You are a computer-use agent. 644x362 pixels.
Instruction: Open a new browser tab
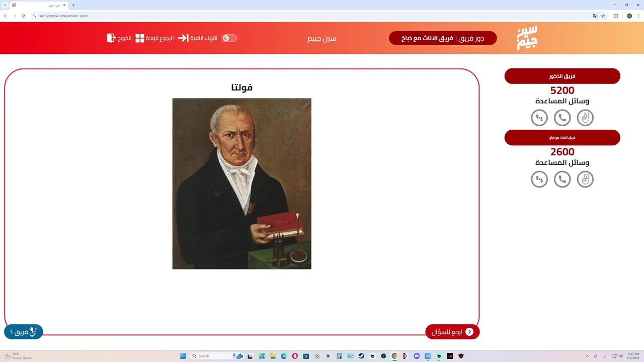tap(73, 5)
